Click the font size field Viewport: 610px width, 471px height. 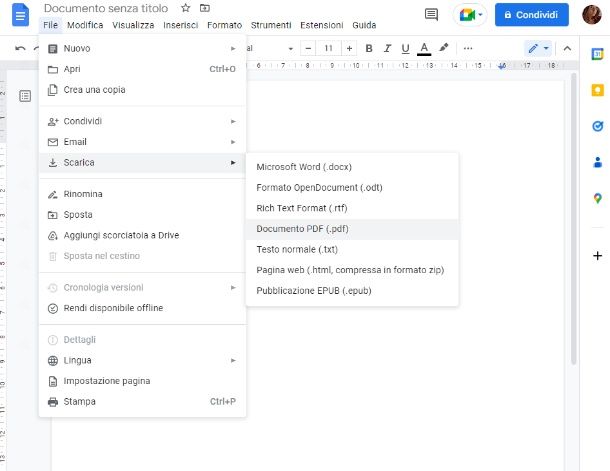[328, 48]
